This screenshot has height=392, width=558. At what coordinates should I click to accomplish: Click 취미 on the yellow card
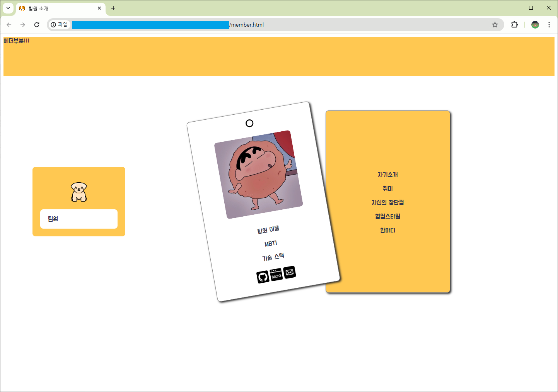coord(388,188)
